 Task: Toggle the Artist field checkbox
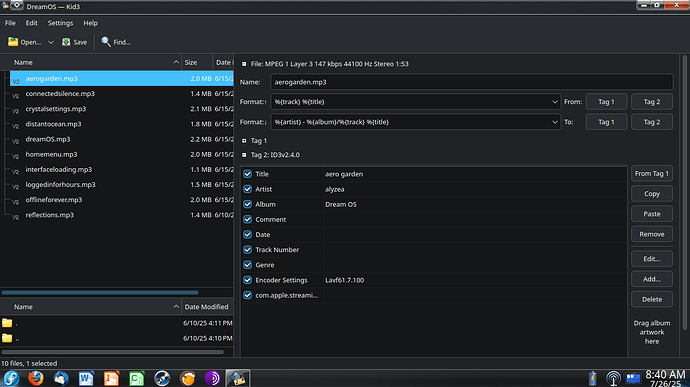click(x=247, y=189)
